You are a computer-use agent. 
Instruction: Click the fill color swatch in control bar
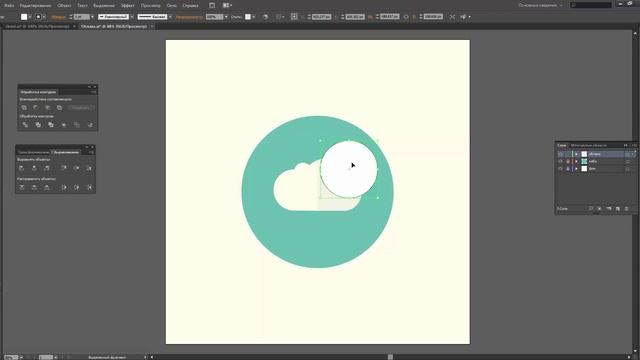[24, 17]
